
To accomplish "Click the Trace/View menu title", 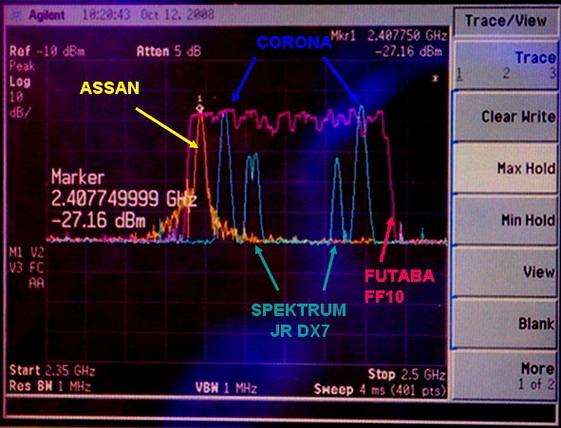I will click(506, 21).
